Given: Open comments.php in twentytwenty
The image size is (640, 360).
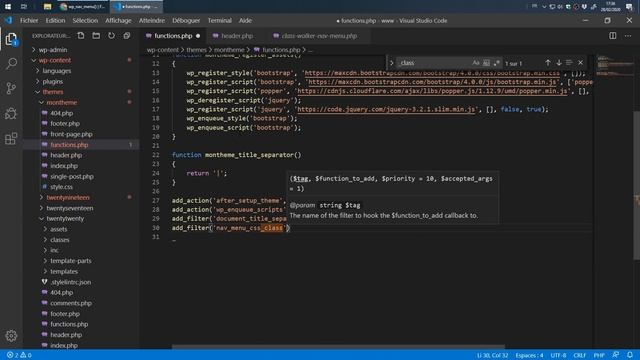Looking at the screenshot, I should coord(71,303).
